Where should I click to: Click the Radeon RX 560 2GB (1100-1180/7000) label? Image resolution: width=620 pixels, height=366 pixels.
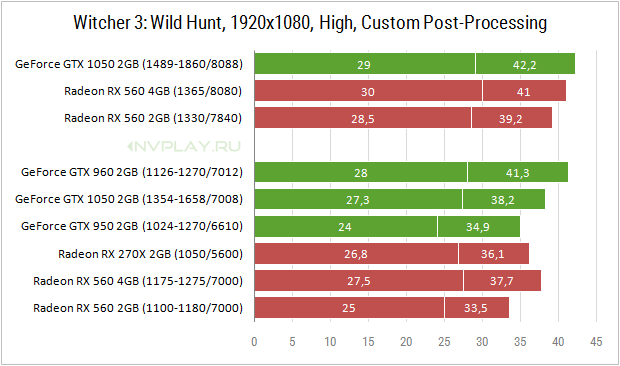click(x=138, y=308)
